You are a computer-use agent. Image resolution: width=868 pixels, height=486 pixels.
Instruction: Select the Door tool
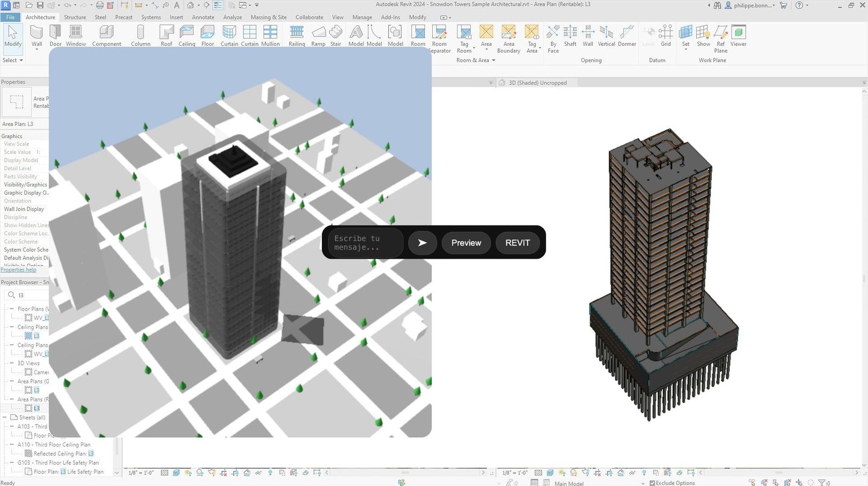(x=55, y=36)
